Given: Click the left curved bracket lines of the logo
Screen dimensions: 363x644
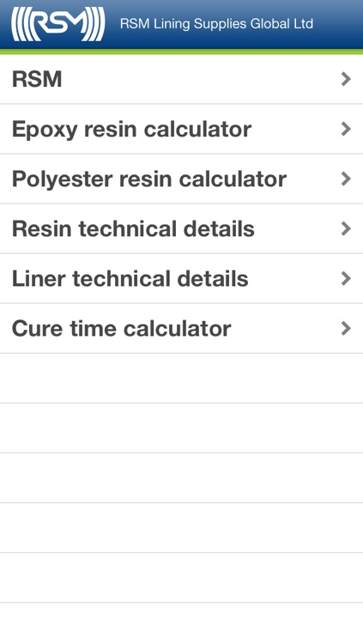Looking at the screenshot, I should pyautogui.click(x=19, y=24).
